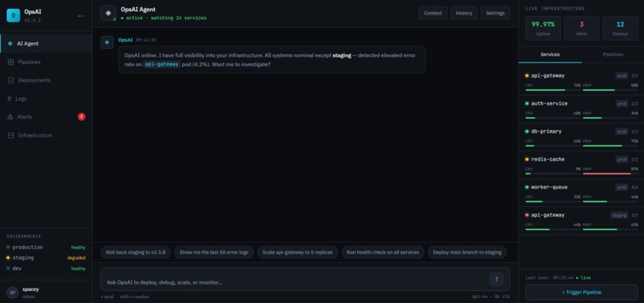The height and width of the screenshot is (303, 644).
Task: Open the AI Agent sidebar item
Action: [x=46, y=44]
